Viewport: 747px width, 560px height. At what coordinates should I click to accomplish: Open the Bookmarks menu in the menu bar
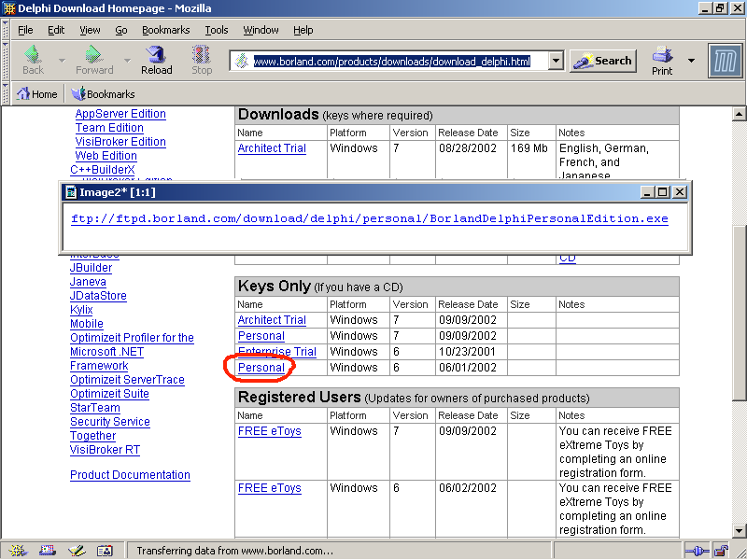pyautogui.click(x=166, y=30)
